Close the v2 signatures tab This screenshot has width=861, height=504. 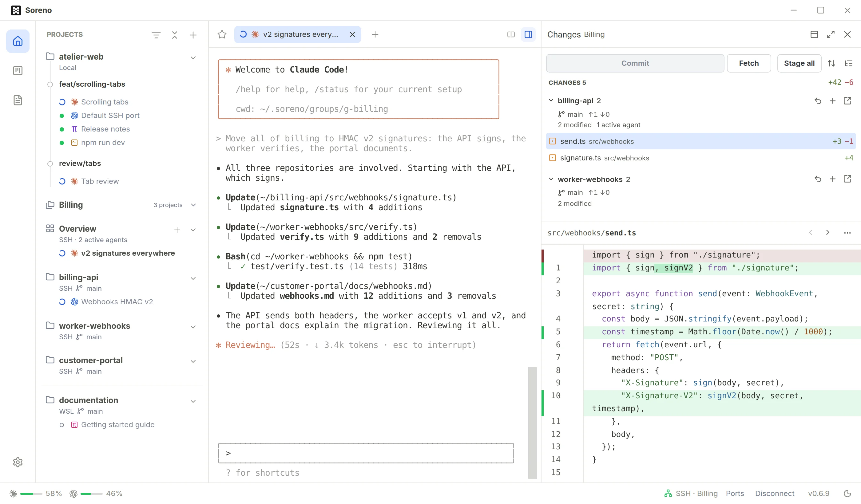[x=352, y=34]
